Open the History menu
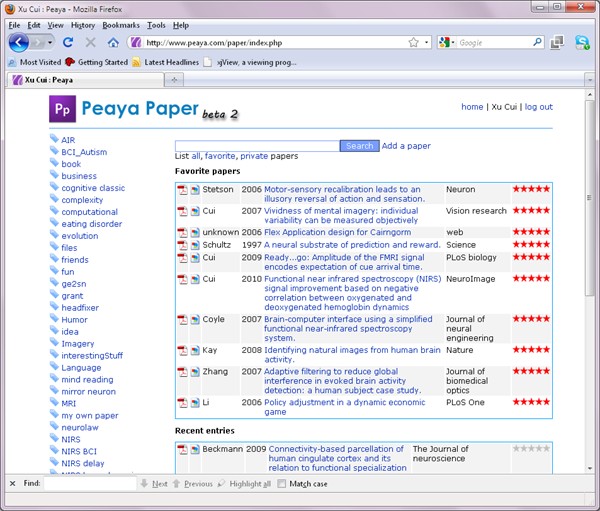The height and width of the screenshot is (511, 600). pyautogui.click(x=83, y=25)
